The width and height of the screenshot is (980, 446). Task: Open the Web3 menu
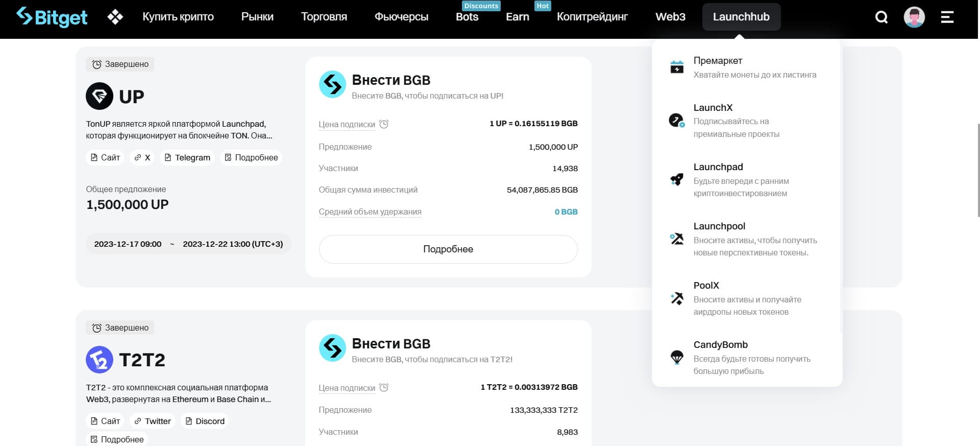pos(670,17)
